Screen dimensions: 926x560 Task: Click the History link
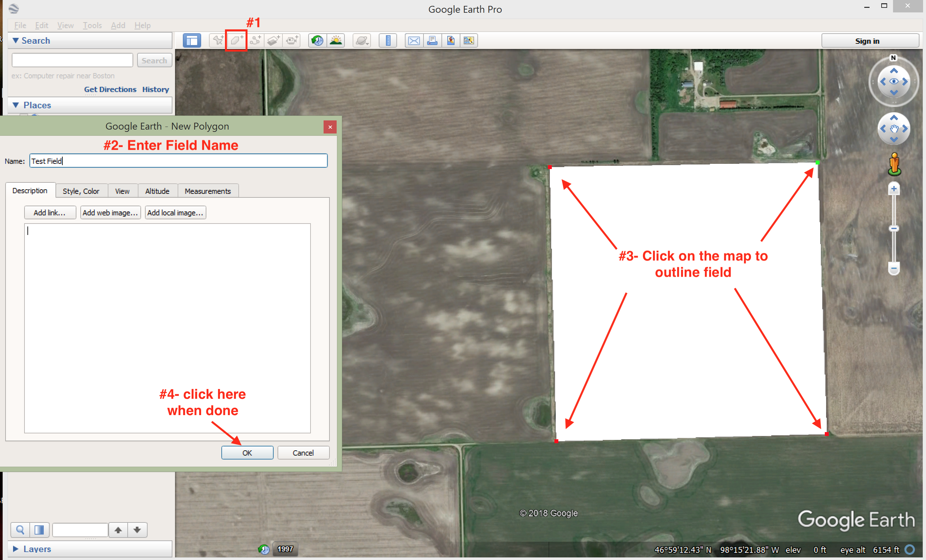(156, 89)
